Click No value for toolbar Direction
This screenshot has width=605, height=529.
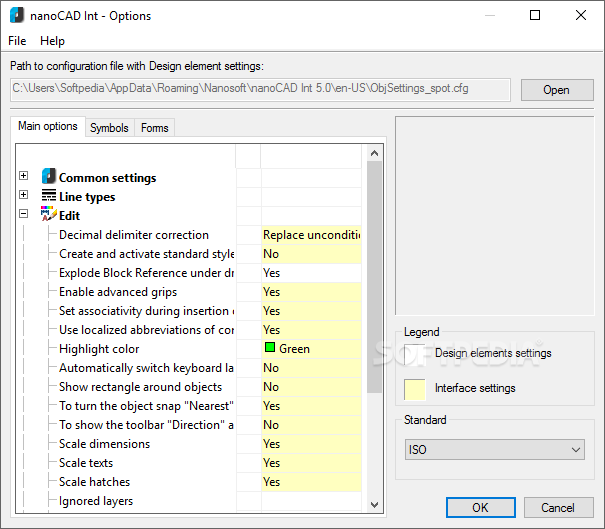tap(311, 425)
